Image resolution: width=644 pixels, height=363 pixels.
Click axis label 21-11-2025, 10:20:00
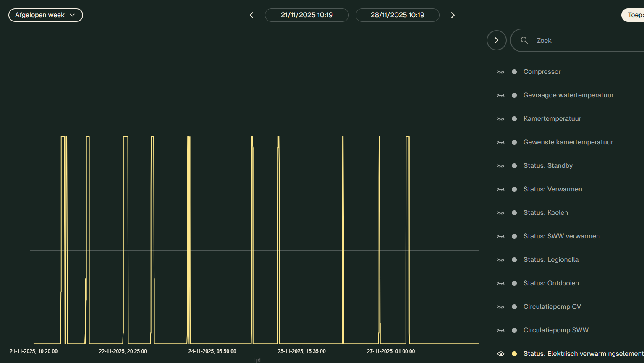point(34,351)
